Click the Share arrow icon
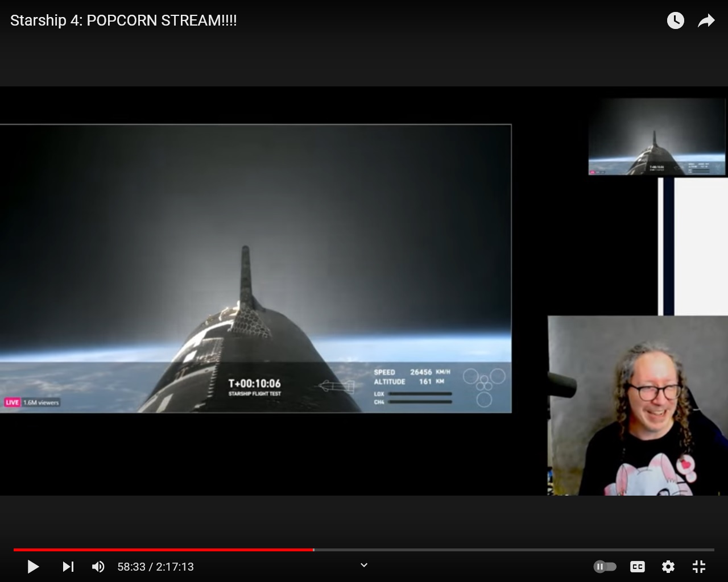This screenshot has height=582, width=728. click(706, 21)
